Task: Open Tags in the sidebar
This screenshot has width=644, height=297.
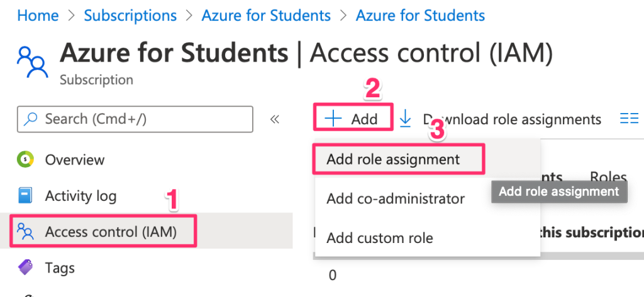Action: point(60,268)
